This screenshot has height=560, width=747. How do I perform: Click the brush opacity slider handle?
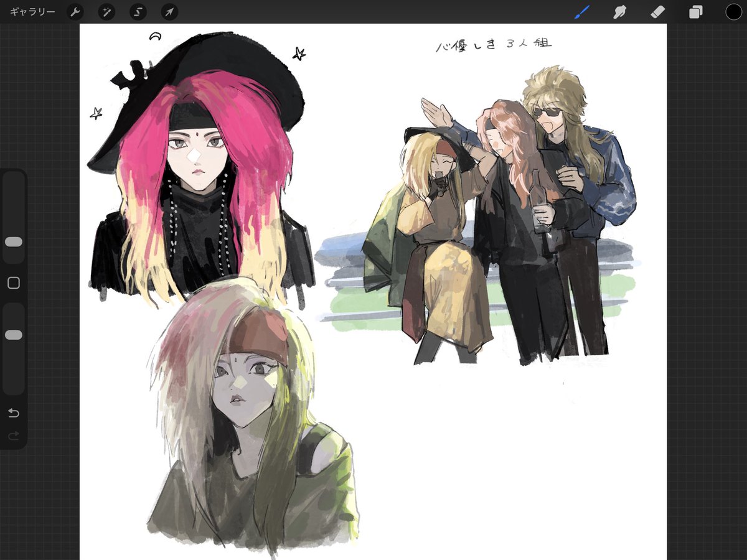click(x=14, y=335)
